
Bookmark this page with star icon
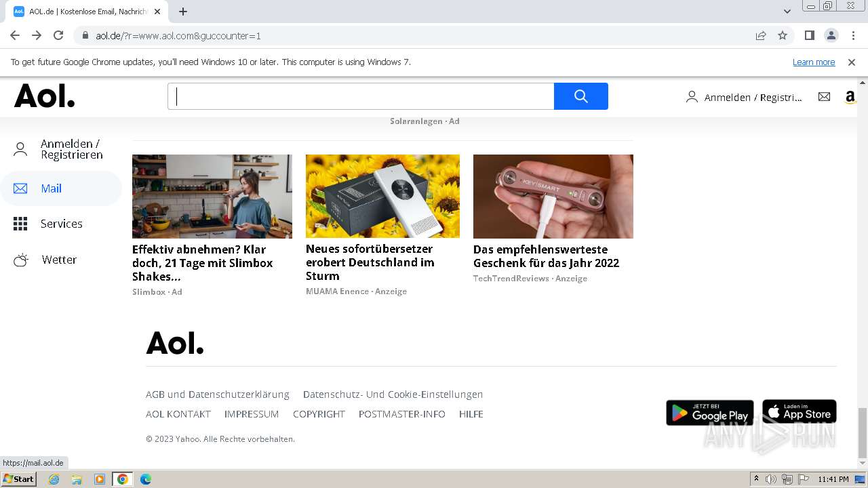783,36
